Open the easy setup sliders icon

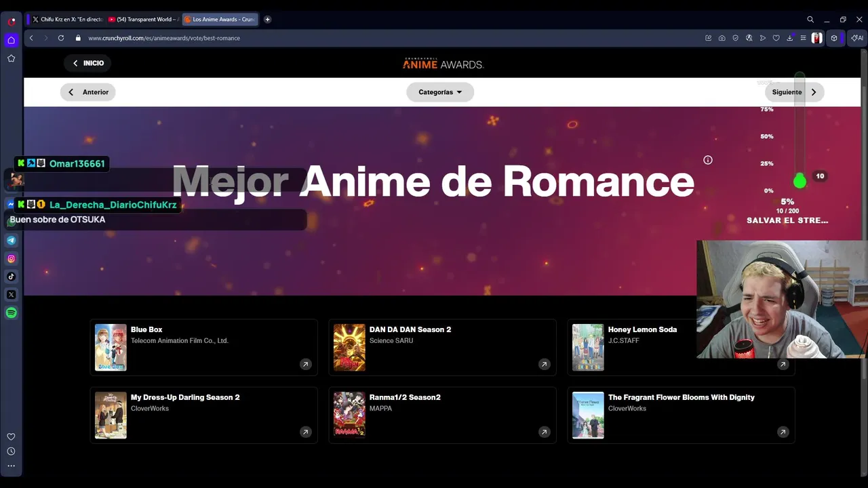click(804, 38)
